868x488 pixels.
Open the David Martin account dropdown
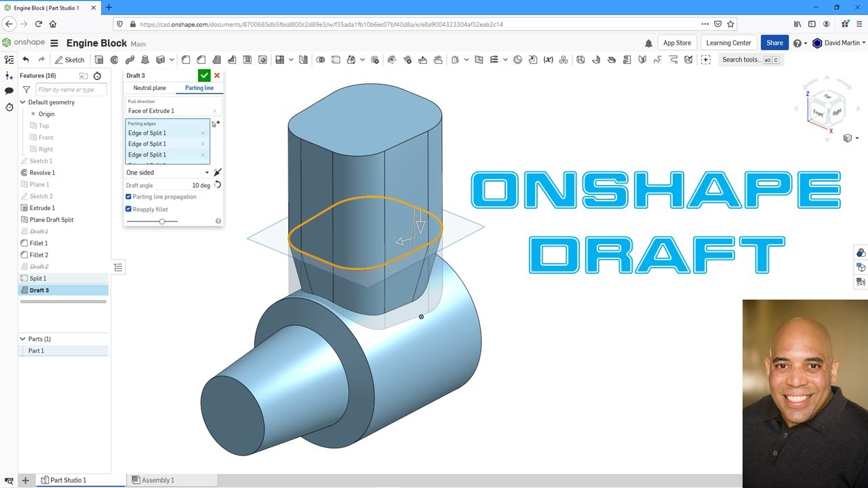click(x=839, y=43)
